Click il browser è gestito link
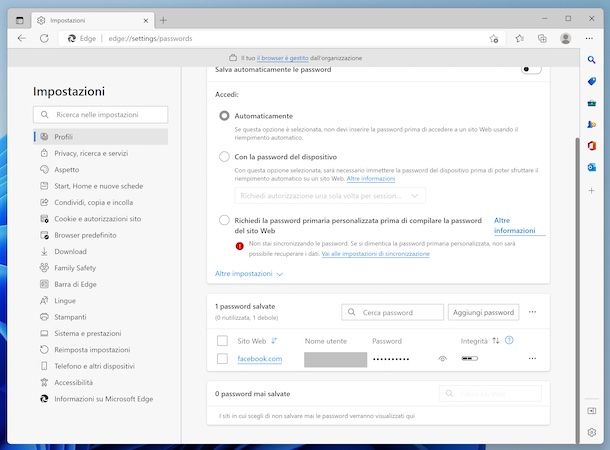Screen dimensions: 610x450 (x=282, y=58)
